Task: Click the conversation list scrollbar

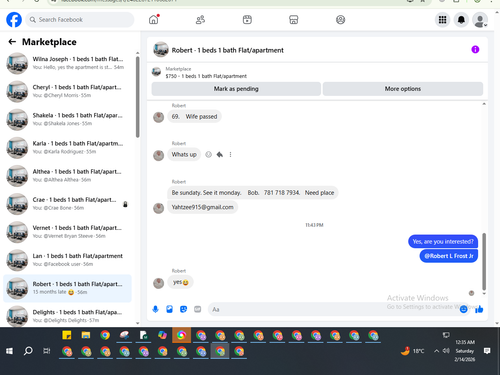Action: pyautogui.click(x=137, y=97)
